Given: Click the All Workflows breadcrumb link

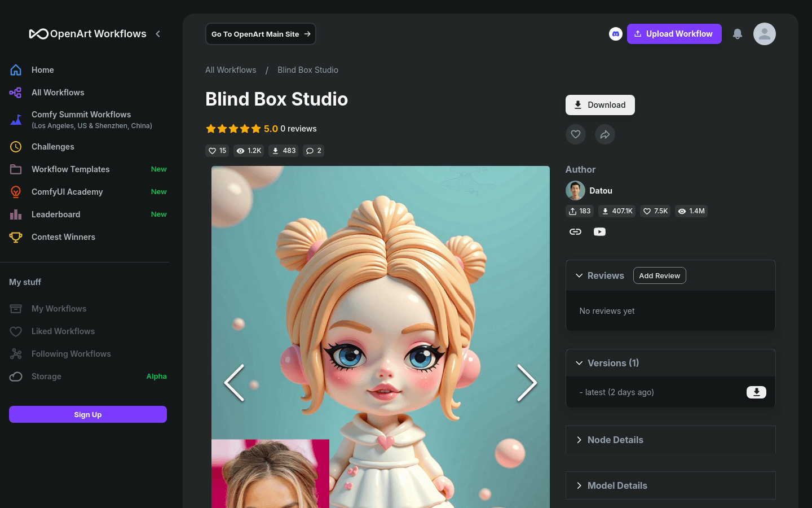Looking at the screenshot, I should pyautogui.click(x=231, y=70).
